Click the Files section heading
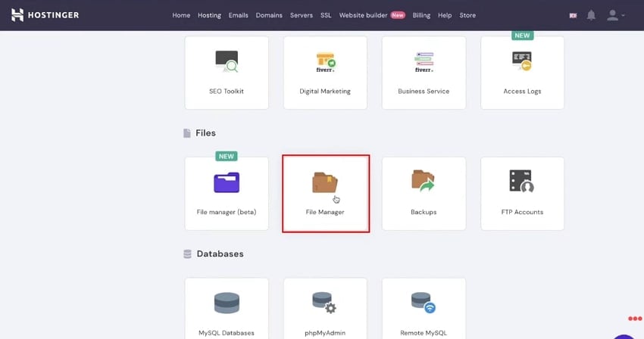 (x=205, y=133)
